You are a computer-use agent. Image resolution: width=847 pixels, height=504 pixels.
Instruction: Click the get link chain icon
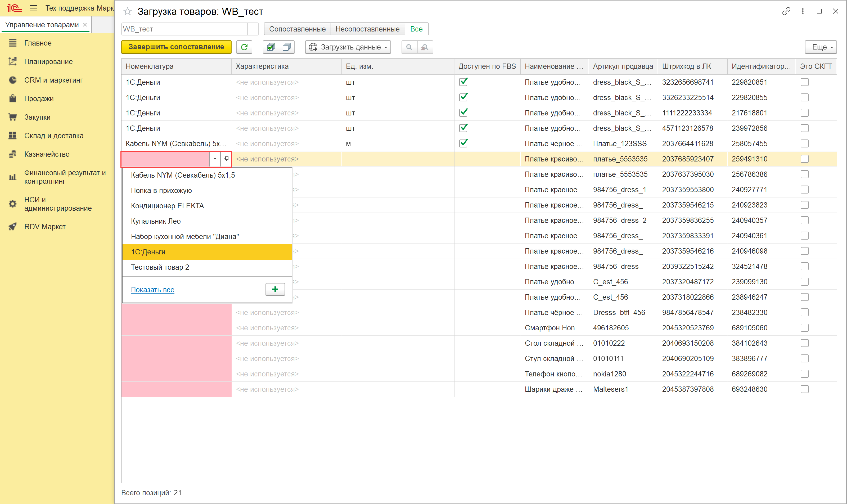[786, 12]
